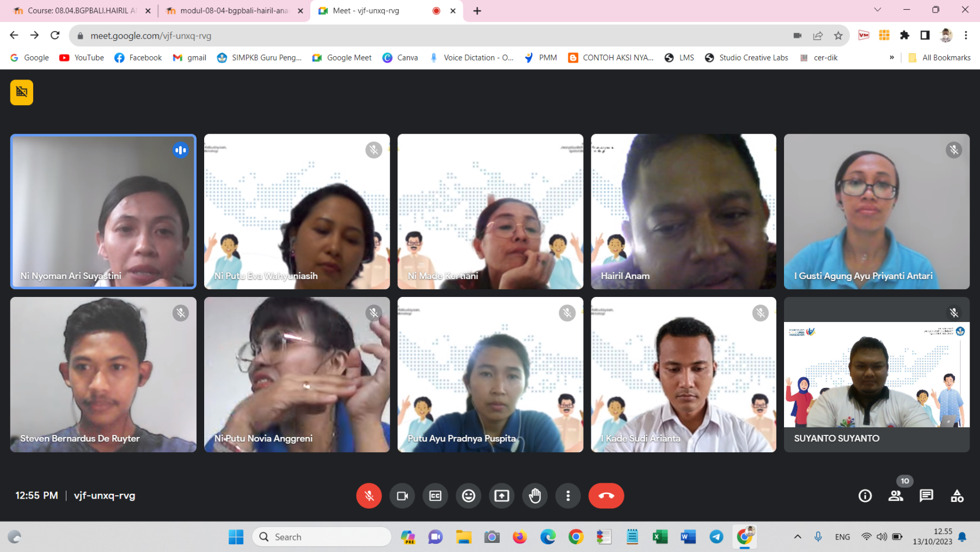Expand the hidden bookmarks chevron

891,58
